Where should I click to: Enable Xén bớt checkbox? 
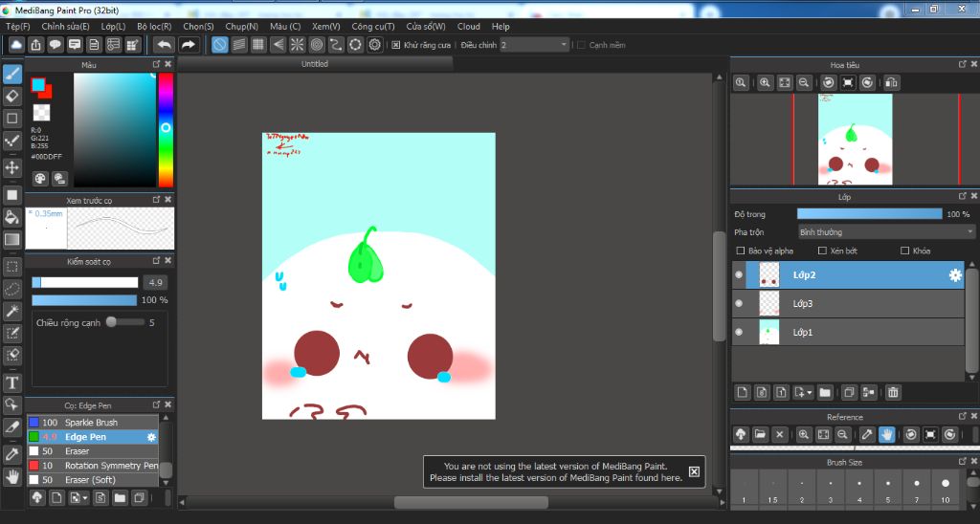pyautogui.click(x=822, y=251)
